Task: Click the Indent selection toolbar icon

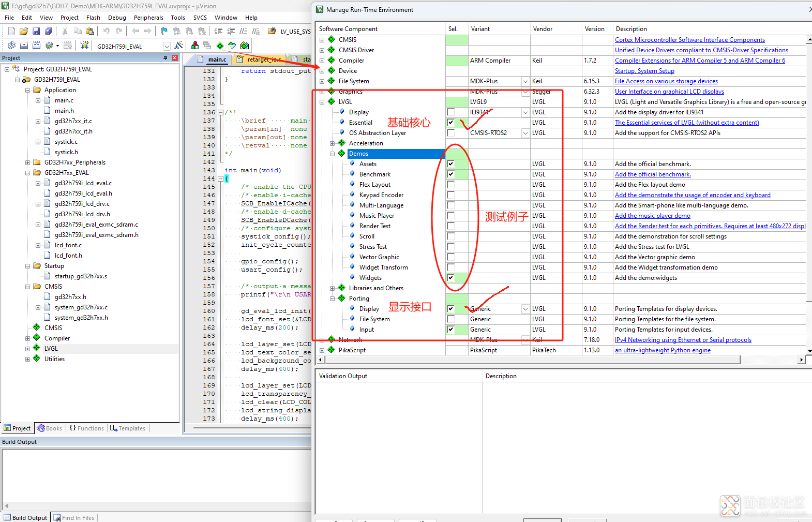Action: [x=219, y=31]
